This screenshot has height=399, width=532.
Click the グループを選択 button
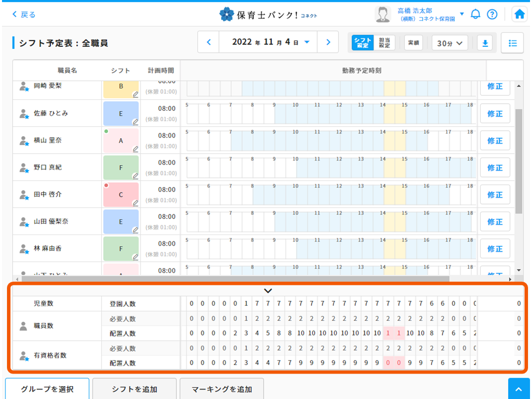point(47,389)
